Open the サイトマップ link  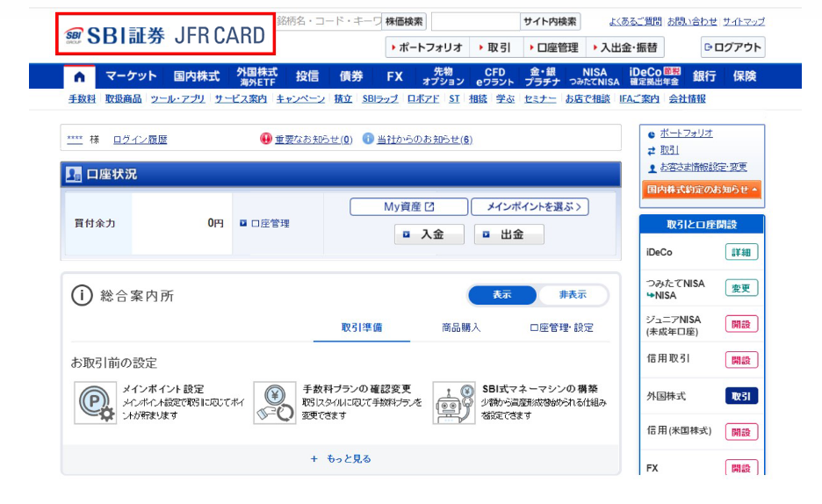click(x=743, y=21)
